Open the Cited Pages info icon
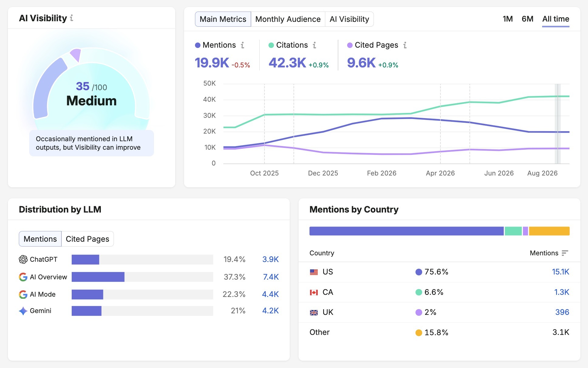 click(405, 45)
